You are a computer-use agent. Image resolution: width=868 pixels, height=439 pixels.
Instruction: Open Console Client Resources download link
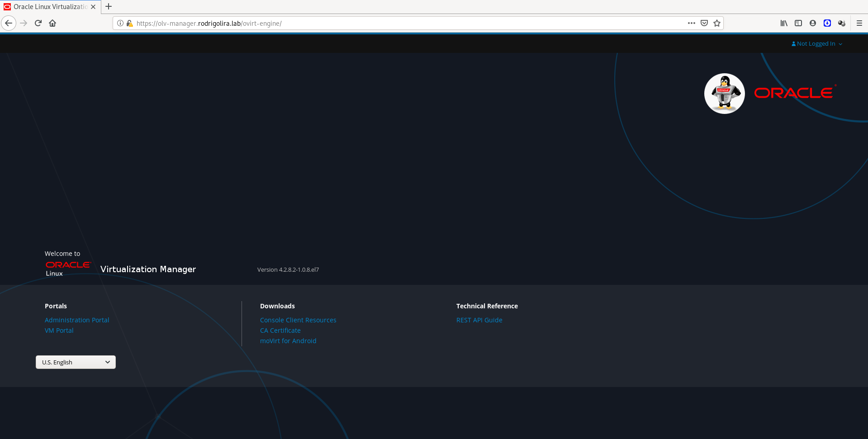(x=298, y=320)
